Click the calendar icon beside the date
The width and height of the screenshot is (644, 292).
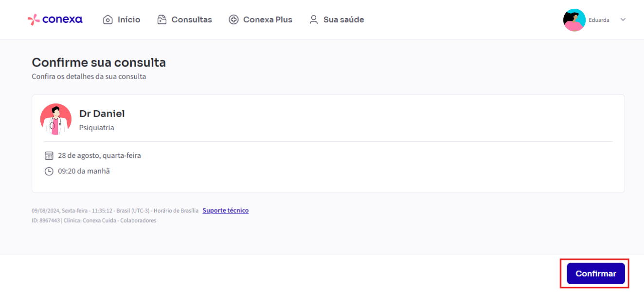point(49,155)
